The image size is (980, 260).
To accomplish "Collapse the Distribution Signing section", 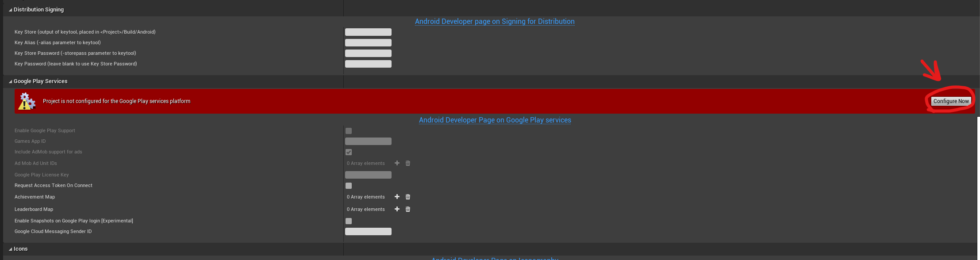I will coord(10,10).
